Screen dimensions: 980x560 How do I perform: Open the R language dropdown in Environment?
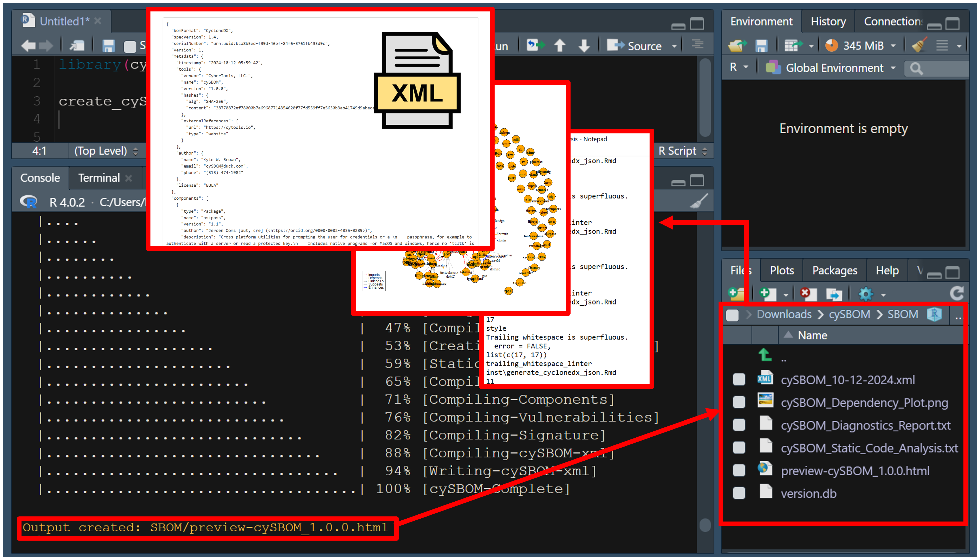739,67
